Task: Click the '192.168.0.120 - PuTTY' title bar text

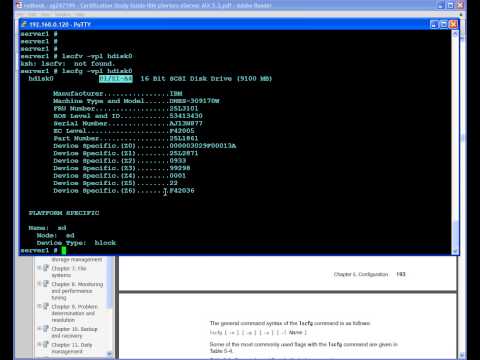Action: point(60,24)
